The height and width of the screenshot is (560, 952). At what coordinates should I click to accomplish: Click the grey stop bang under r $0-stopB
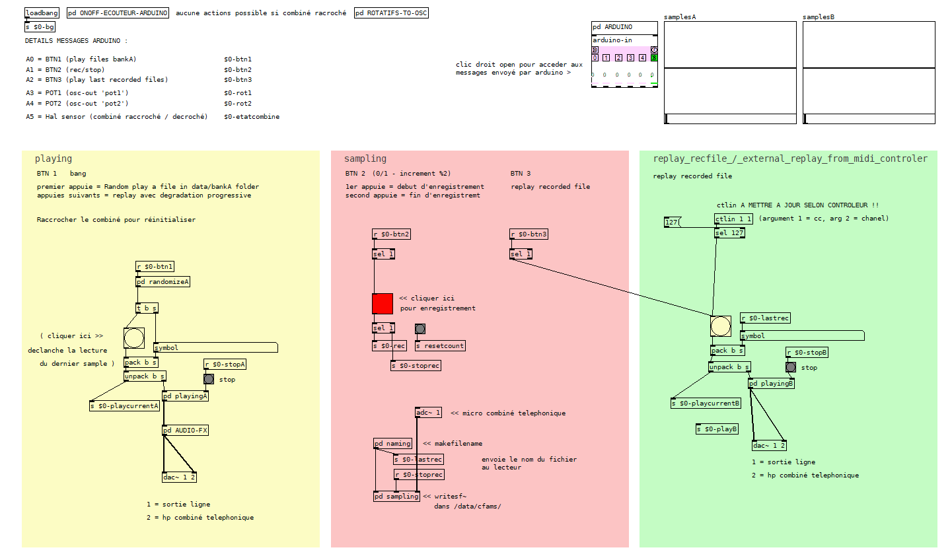(791, 367)
